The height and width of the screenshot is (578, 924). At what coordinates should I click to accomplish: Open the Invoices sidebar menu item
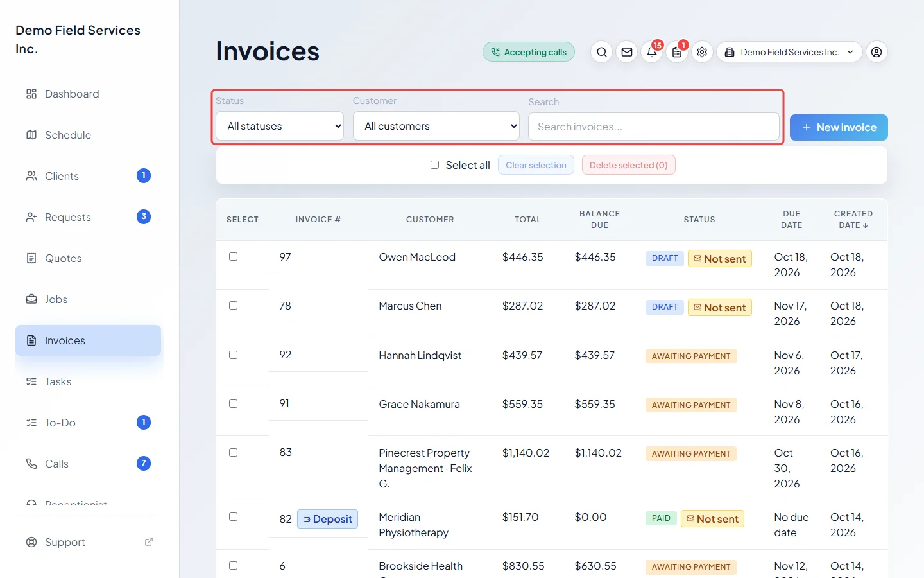tap(89, 340)
